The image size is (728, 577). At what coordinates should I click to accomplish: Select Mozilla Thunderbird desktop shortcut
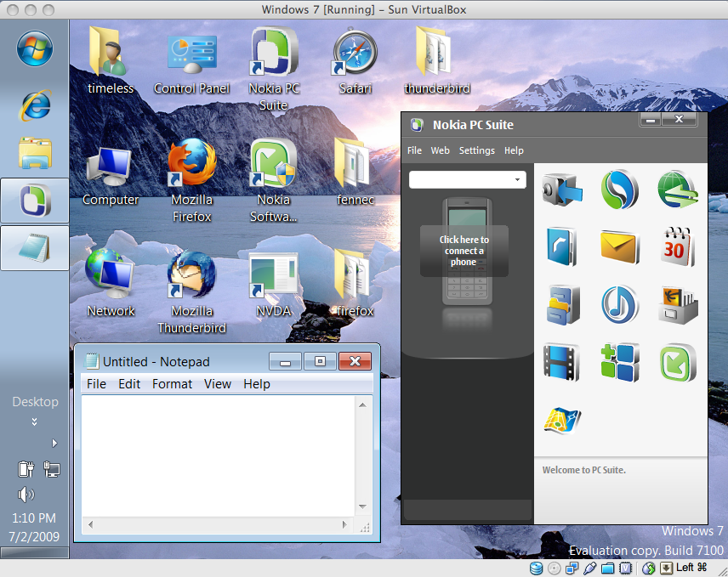[x=191, y=292]
